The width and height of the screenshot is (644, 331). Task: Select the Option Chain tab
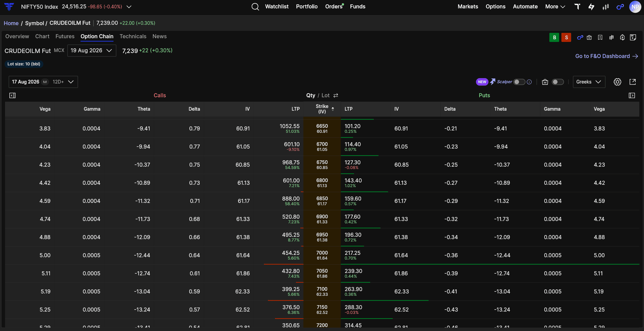(97, 37)
